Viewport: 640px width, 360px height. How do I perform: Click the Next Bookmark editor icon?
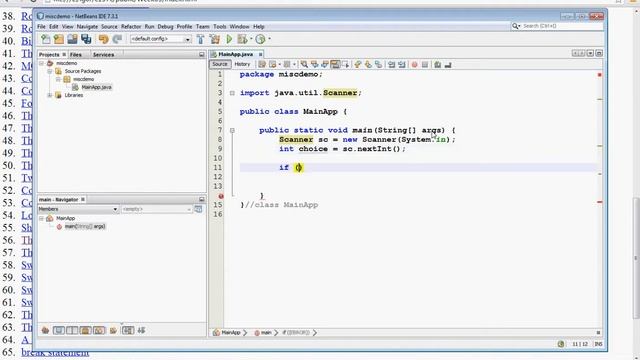368,64
